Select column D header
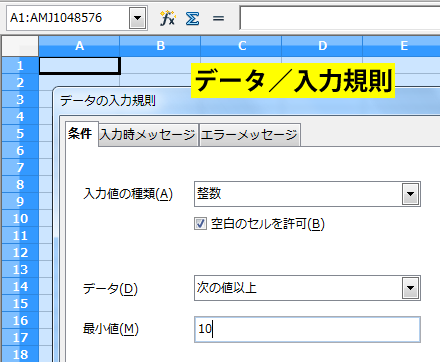This screenshot has height=362, width=440. [x=322, y=46]
